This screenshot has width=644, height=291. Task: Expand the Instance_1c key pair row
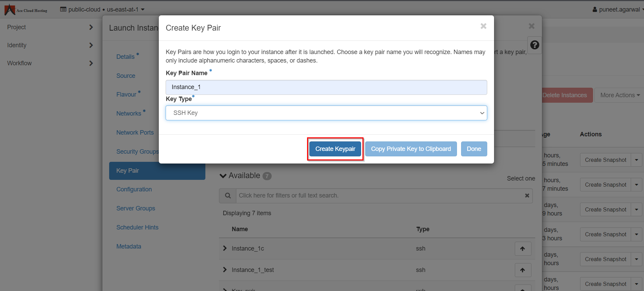tap(225, 249)
